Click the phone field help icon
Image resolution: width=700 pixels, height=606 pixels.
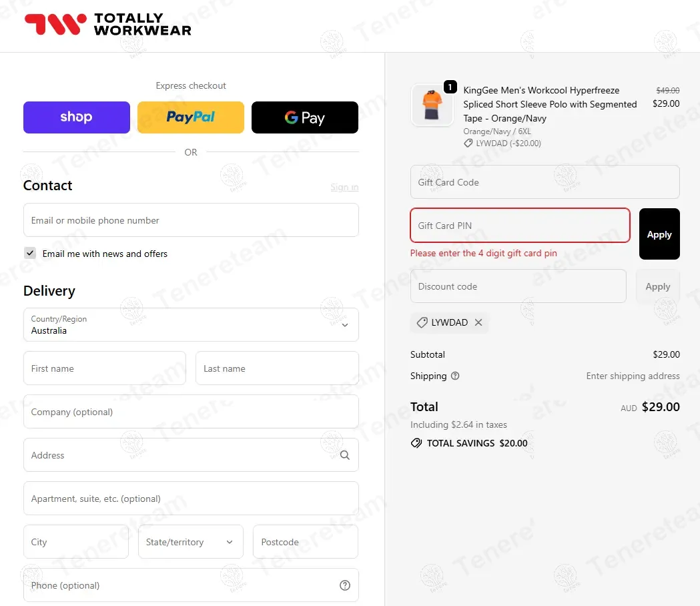(x=344, y=585)
